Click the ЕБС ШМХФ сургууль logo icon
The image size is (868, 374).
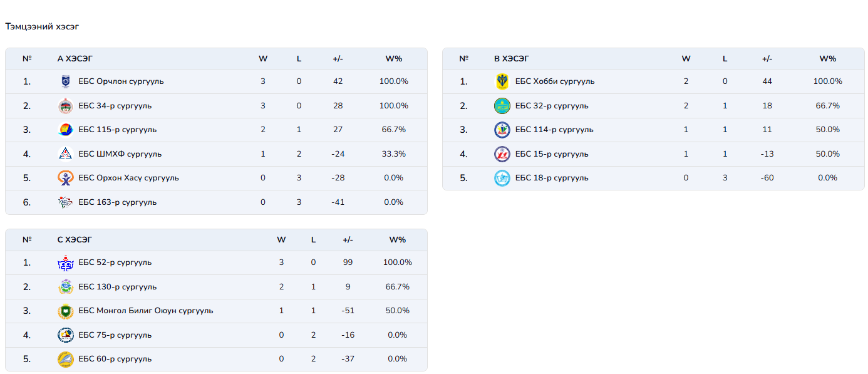pyautogui.click(x=65, y=154)
